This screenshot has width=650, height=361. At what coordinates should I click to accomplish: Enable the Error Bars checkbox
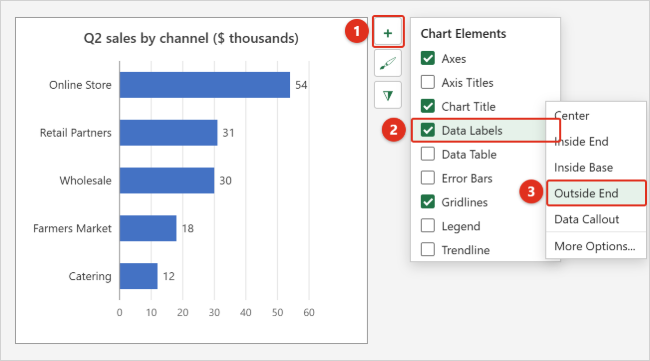(x=428, y=178)
